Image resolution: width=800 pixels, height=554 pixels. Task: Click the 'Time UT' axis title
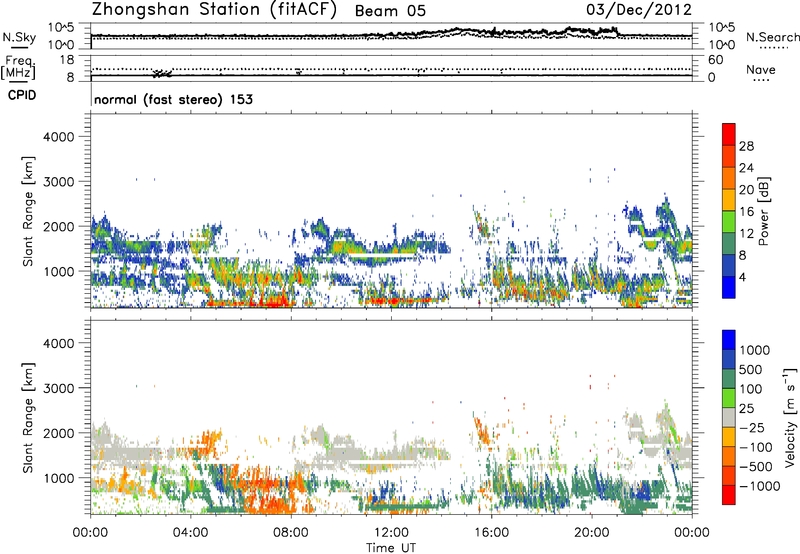pos(391,548)
